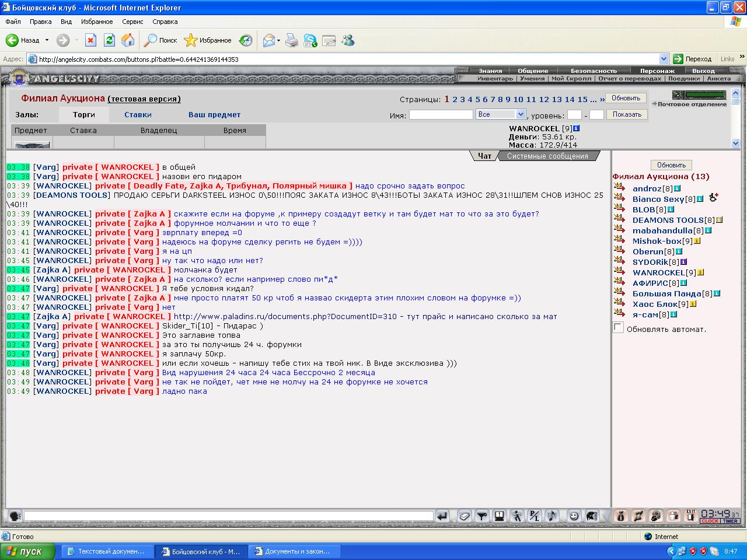Open Текстовый документ taskbar button
The image size is (747, 560).
point(107,551)
